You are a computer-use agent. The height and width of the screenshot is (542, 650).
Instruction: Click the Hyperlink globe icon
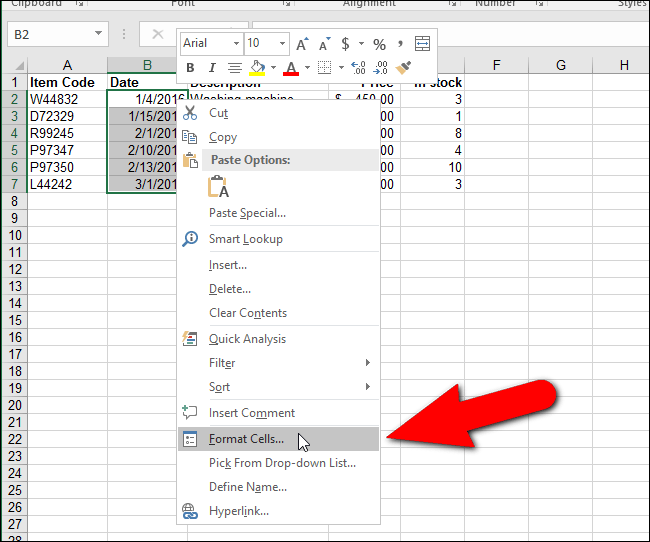tap(190, 511)
